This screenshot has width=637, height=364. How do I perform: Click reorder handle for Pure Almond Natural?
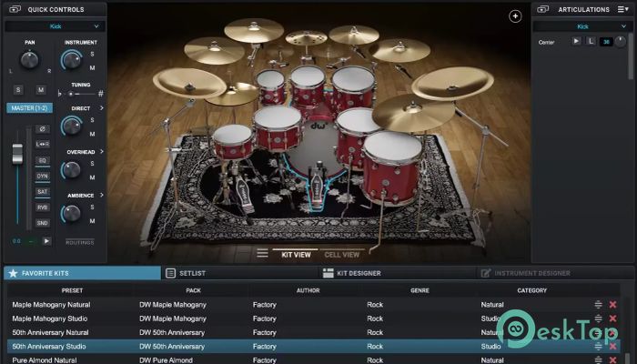(598, 360)
